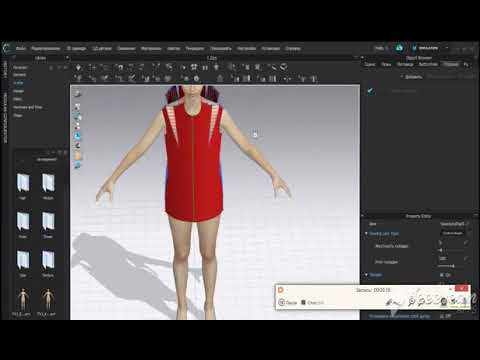Open the 3D одежда menu

point(76,48)
